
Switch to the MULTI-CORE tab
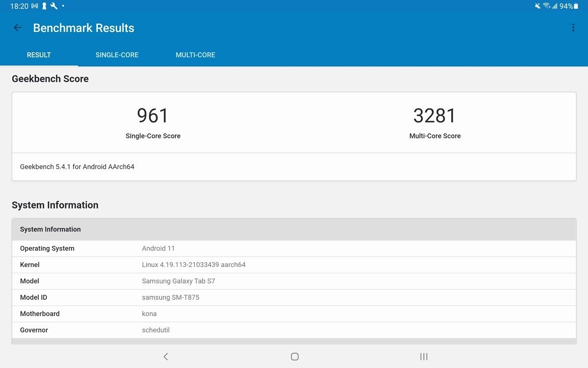(196, 55)
